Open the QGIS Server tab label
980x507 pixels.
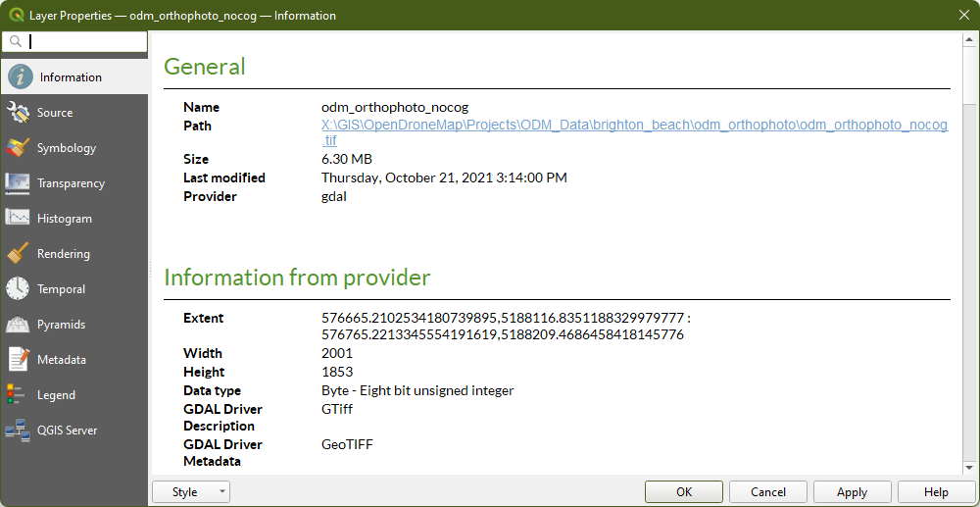pyautogui.click(x=67, y=431)
